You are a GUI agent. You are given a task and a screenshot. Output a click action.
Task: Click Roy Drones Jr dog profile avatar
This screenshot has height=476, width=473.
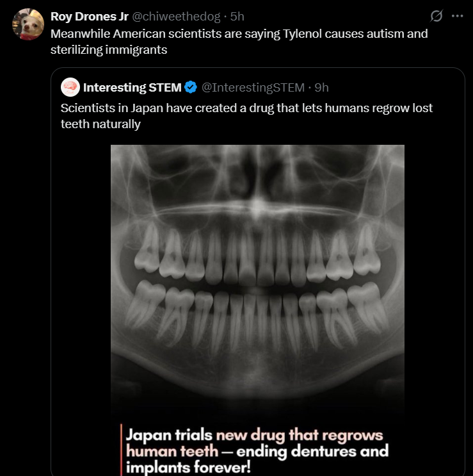pos(28,24)
